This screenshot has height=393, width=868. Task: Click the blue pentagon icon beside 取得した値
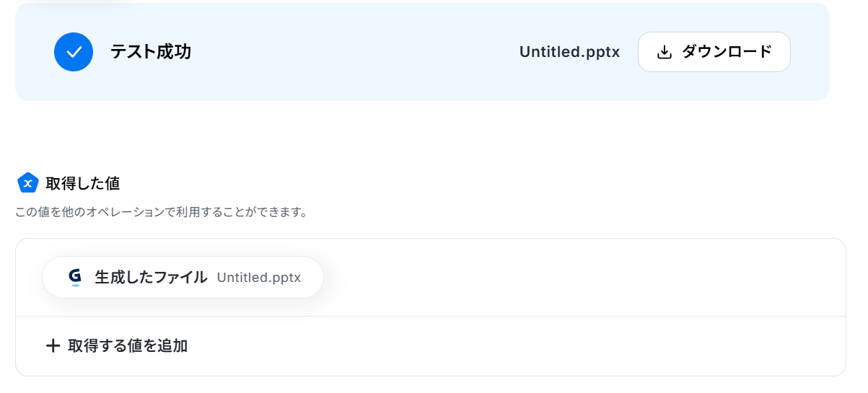pyautogui.click(x=27, y=183)
